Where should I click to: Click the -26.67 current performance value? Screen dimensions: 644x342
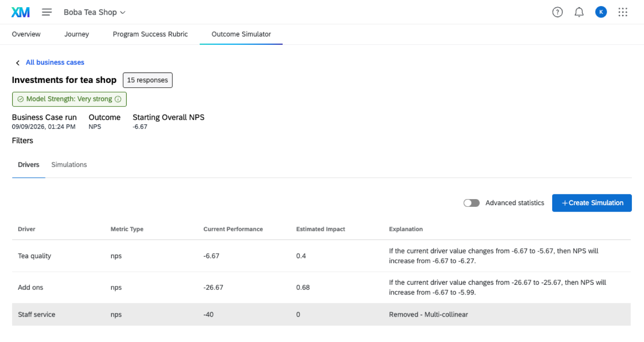213,287
